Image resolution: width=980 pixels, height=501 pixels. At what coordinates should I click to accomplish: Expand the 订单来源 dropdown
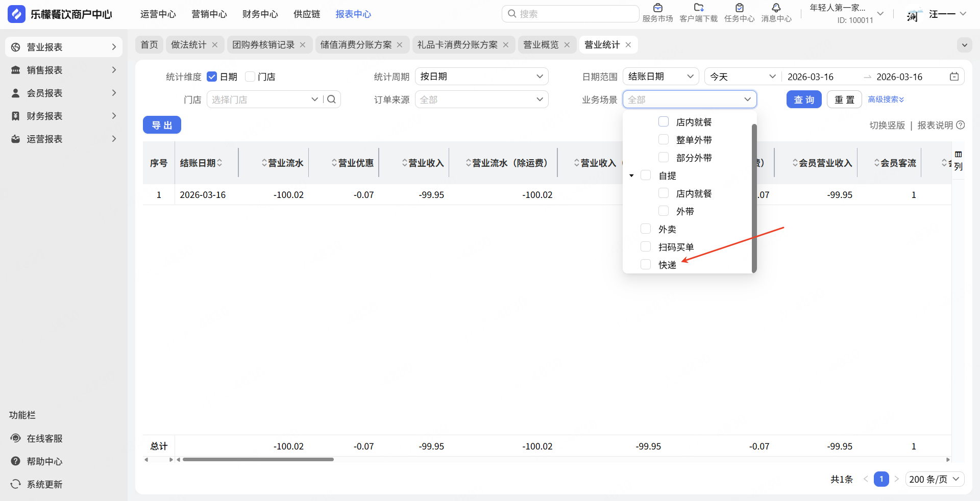(481, 99)
